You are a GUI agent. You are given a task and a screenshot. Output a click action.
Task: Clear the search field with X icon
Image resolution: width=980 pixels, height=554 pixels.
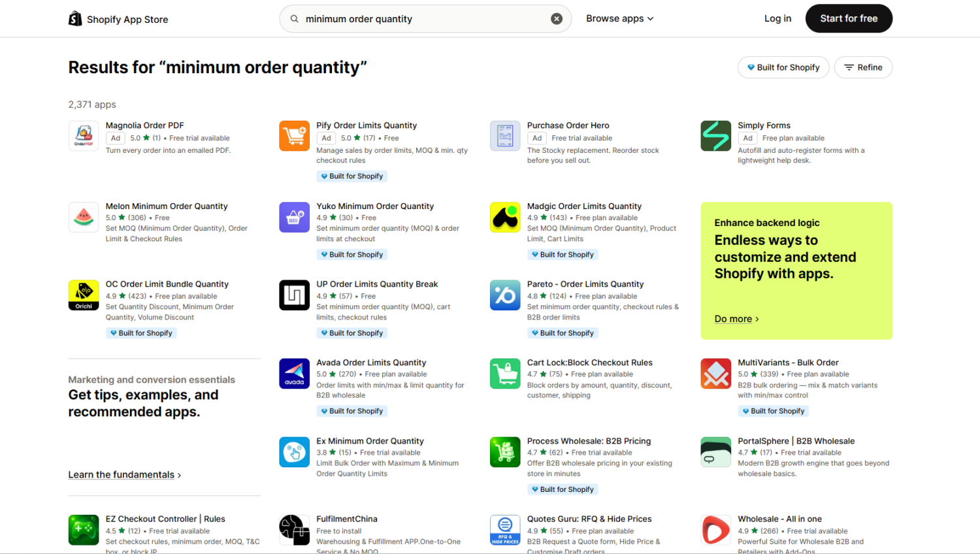[x=557, y=19]
